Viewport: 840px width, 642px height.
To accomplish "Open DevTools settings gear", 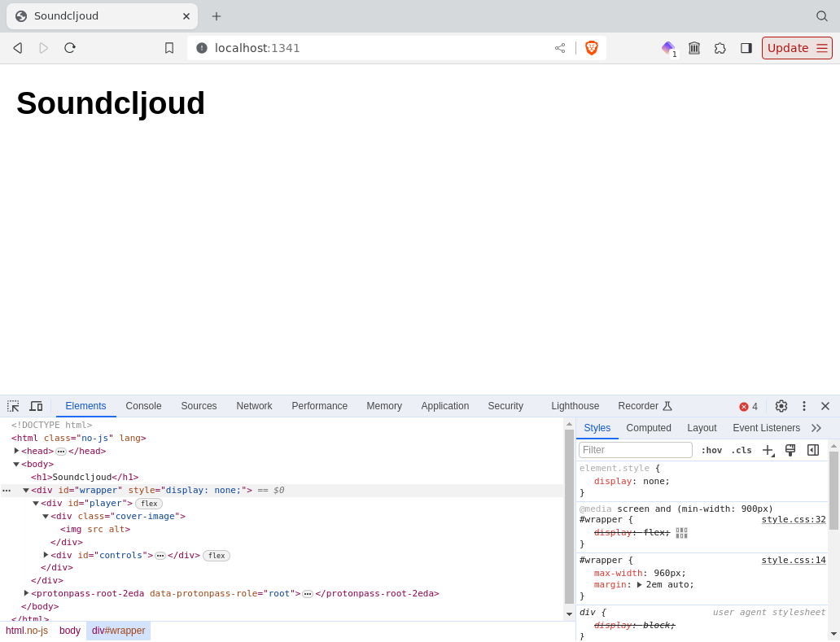I will [781, 406].
